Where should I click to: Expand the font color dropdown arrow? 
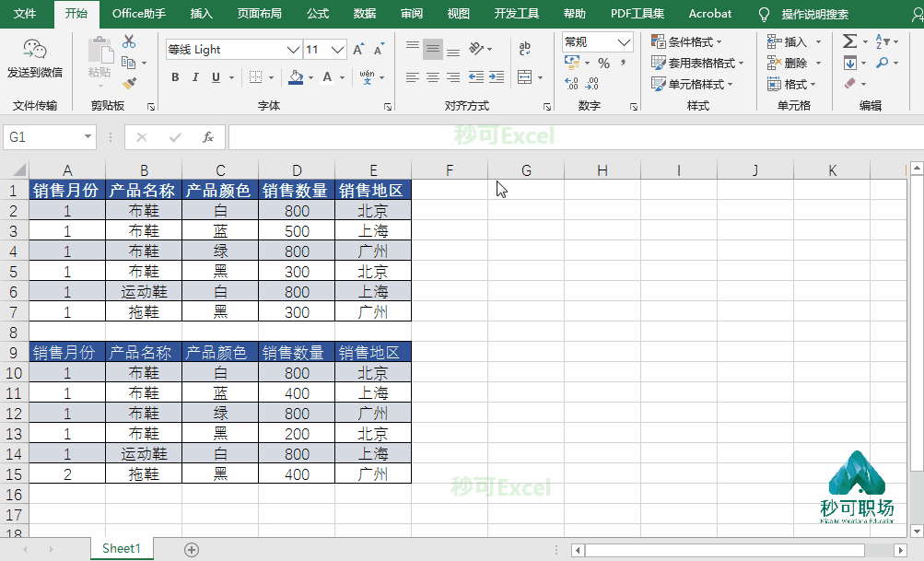342,77
